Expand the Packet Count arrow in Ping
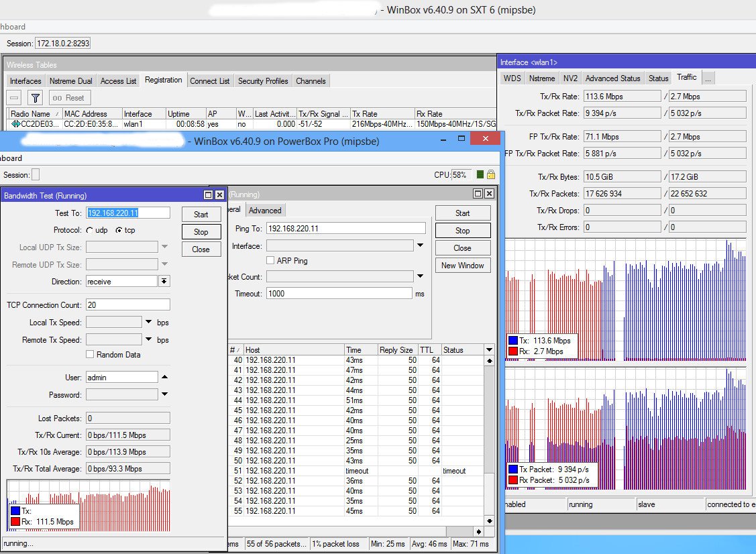Image resolution: width=756 pixels, height=554 pixels. point(420,276)
